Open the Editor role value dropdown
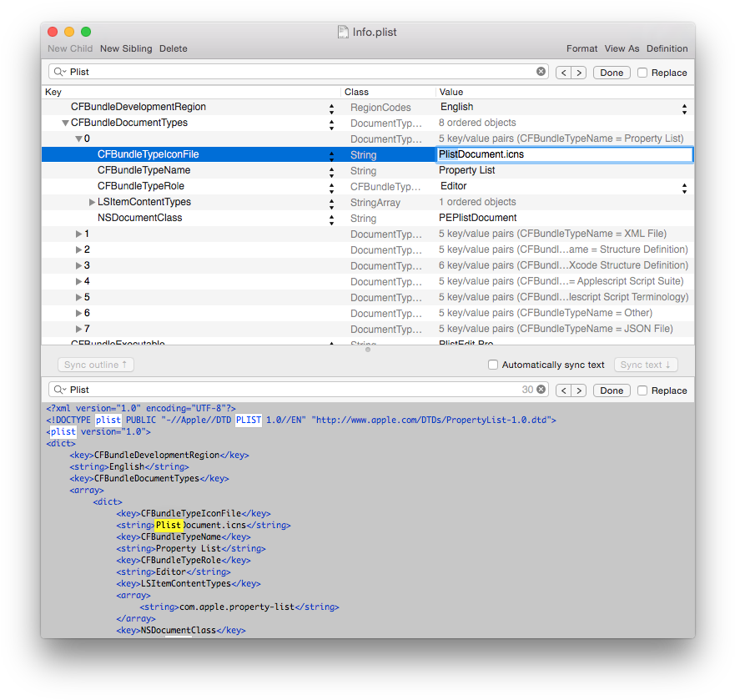 [x=684, y=188]
